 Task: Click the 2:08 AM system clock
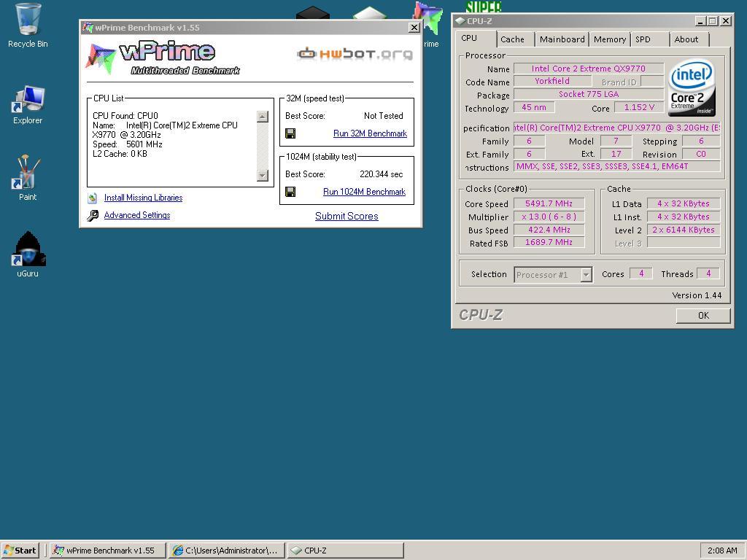tap(722, 551)
